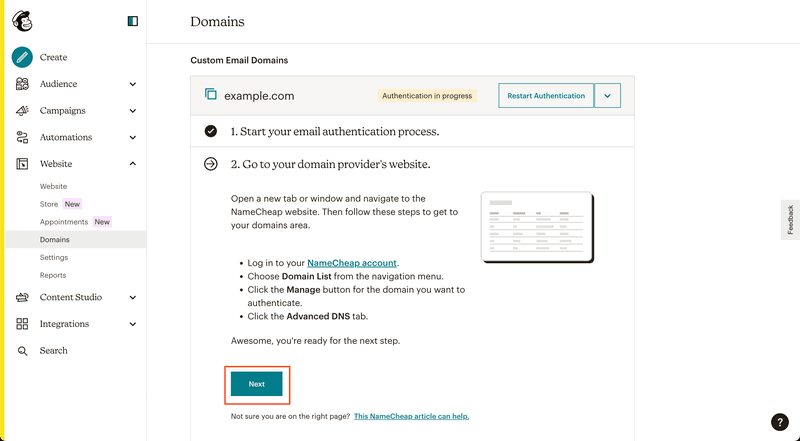The width and height of the screenshot is (800, 441).
Task: Go to Store in Website submenu
Action: (x=49, y=204)
